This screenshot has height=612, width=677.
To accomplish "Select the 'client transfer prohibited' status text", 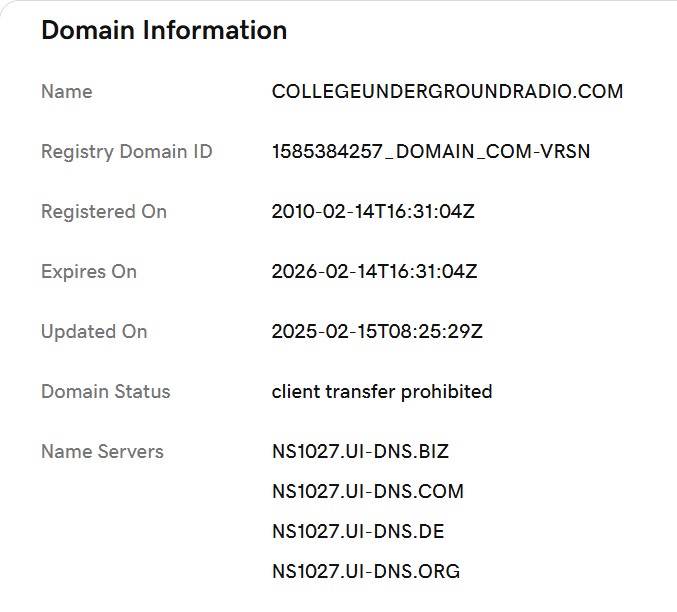I will pyautogui.click(x=382, y=392).
